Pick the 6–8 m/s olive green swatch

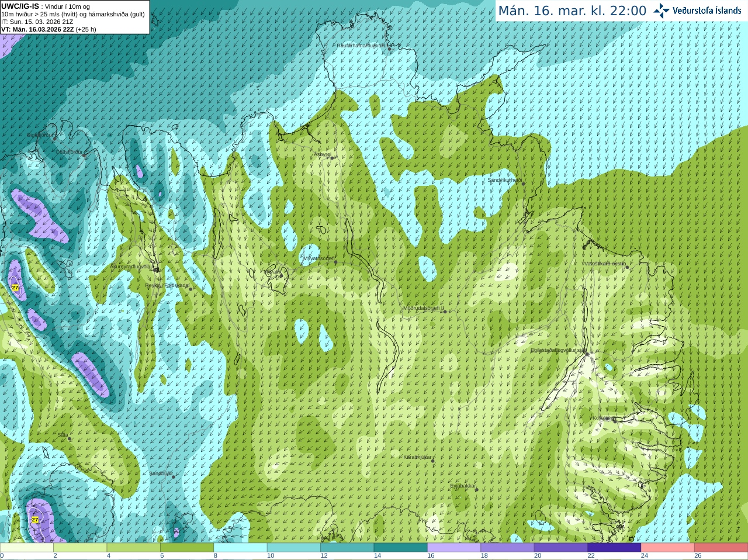click(x=187, y=548)
